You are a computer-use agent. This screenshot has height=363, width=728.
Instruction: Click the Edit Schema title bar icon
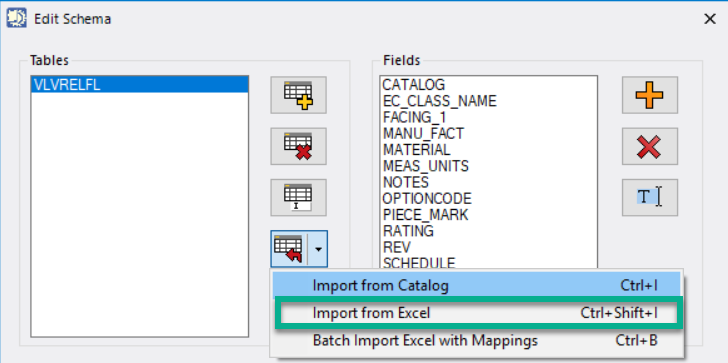[x=16, y=19]
